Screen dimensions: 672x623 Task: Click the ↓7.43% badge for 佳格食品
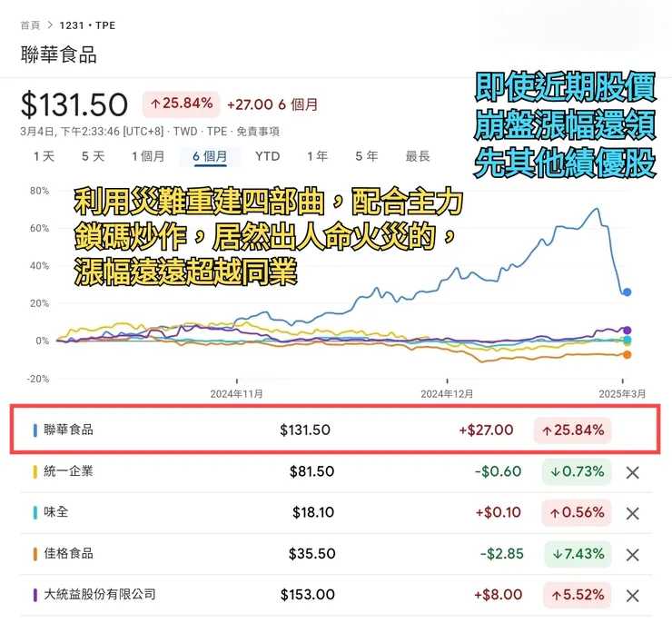point(578,554)
